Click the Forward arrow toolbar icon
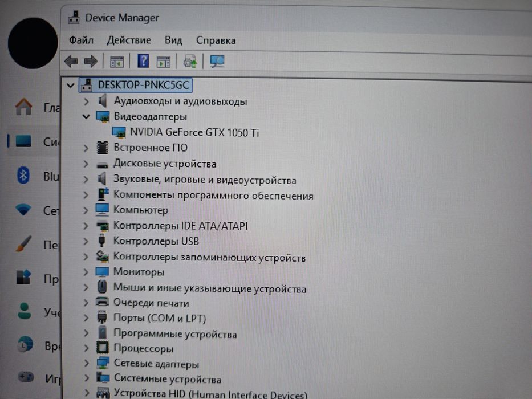The width and height of the screenshot is (532, 399). coord(90,62)
